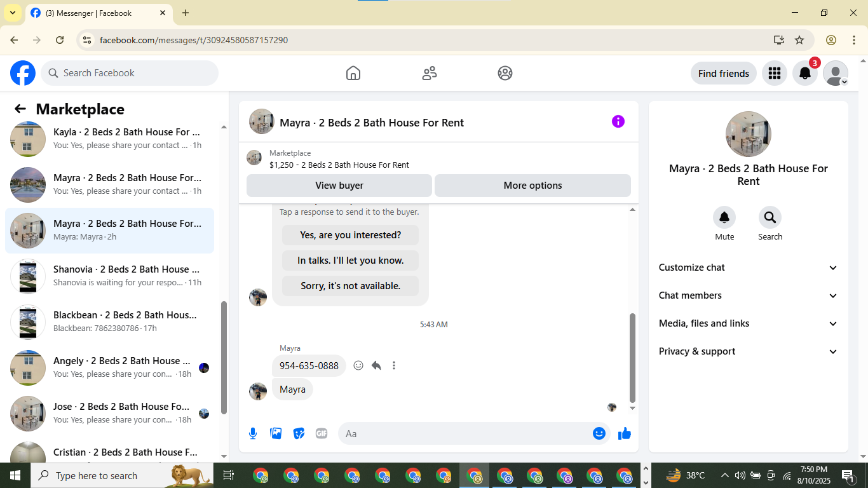
Task: Open listing thumbnail in right info panel
Action: coord(749,134)
